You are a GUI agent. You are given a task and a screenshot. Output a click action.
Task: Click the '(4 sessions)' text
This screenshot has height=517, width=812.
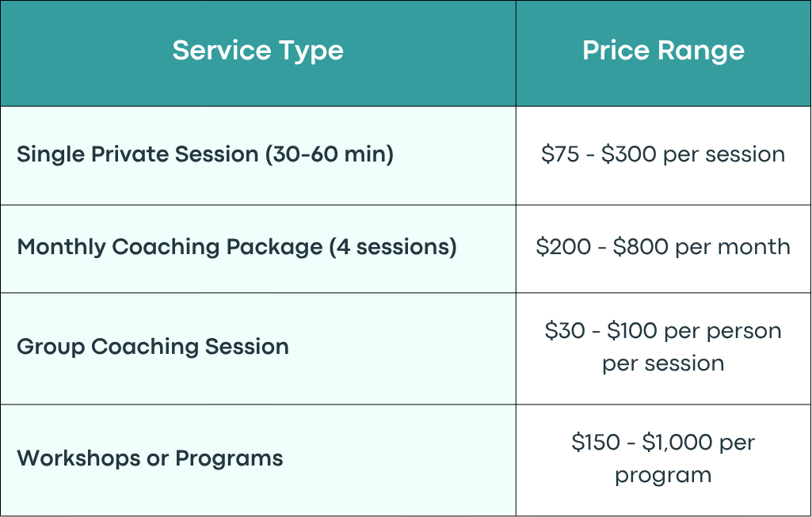393,247
